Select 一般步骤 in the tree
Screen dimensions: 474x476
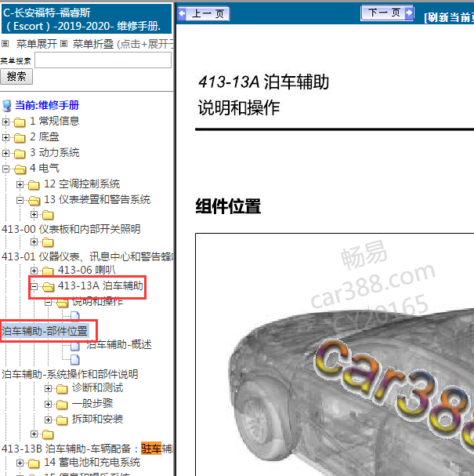coord(92,403)
